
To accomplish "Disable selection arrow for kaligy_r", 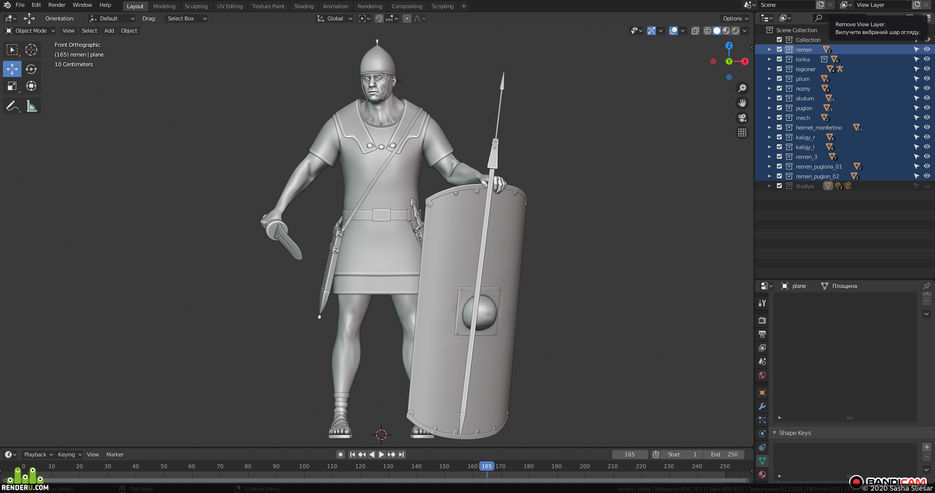I will coord(916,137).
